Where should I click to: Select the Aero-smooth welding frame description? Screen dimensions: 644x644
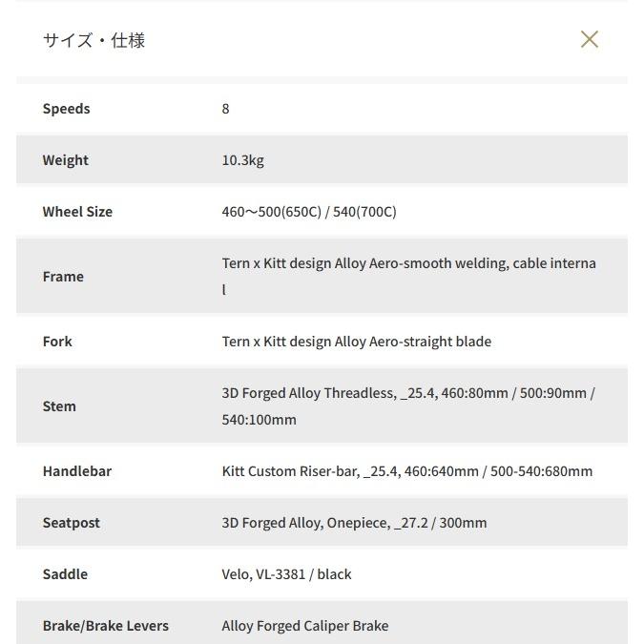click(x=408, y=264)
